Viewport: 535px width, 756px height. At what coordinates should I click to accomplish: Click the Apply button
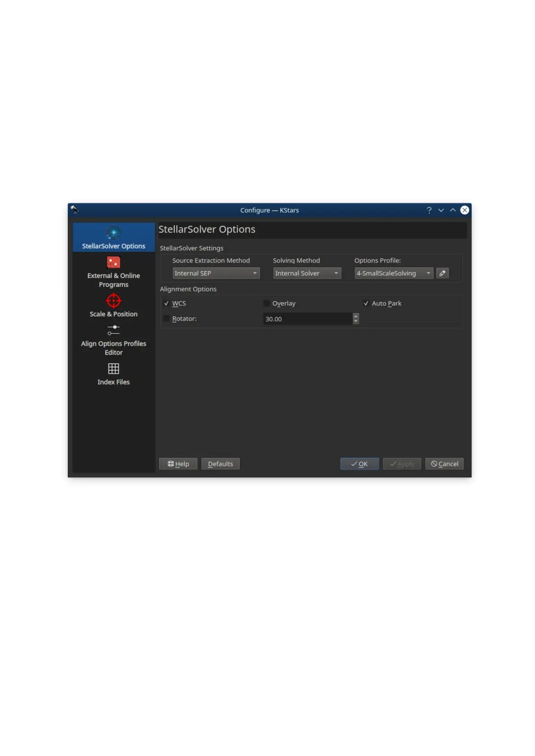coord(402,464)
